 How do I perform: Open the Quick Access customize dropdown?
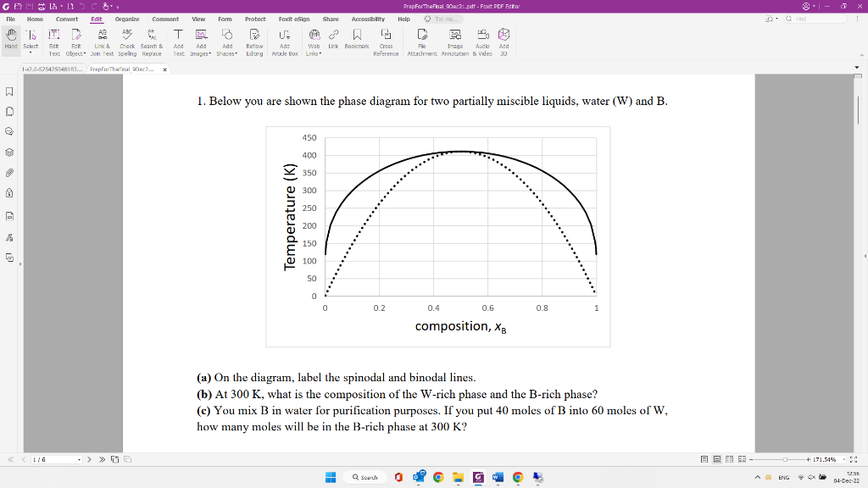[x=117, y=7]
